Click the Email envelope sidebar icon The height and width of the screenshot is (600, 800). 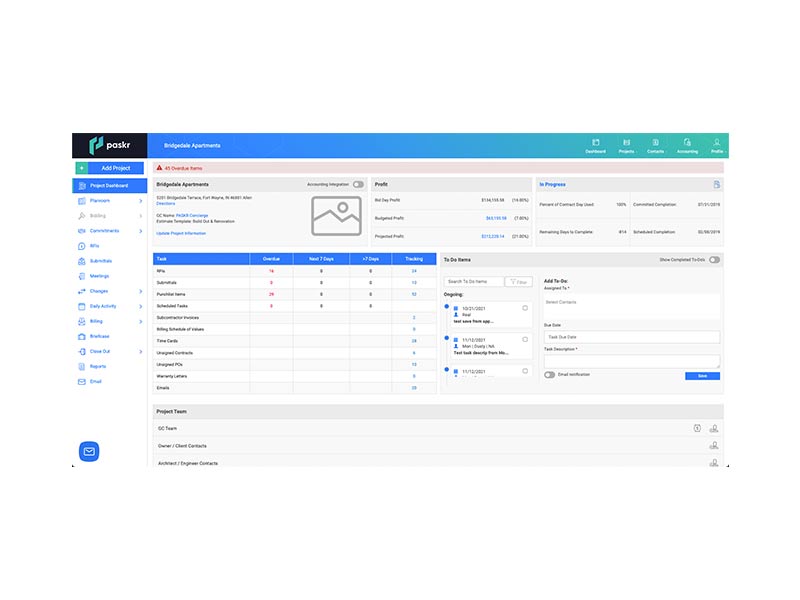82,382
